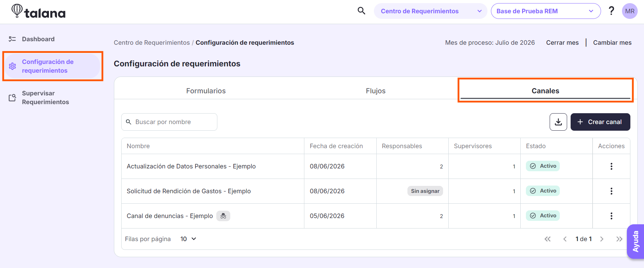Open the search magnifier in header
The width and height of the screenshot is (644, 268).
[361, 11]
